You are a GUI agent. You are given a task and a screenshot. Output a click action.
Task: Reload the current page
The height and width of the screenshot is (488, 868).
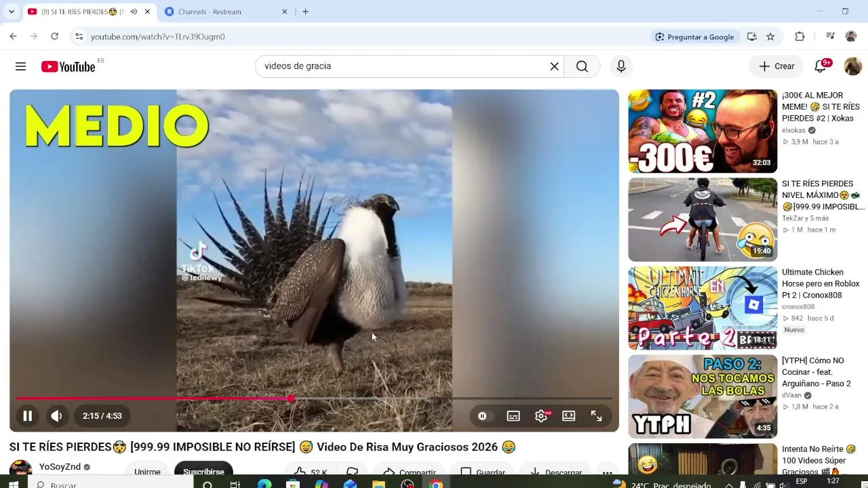pyautogui.click(x=55, y=37)
